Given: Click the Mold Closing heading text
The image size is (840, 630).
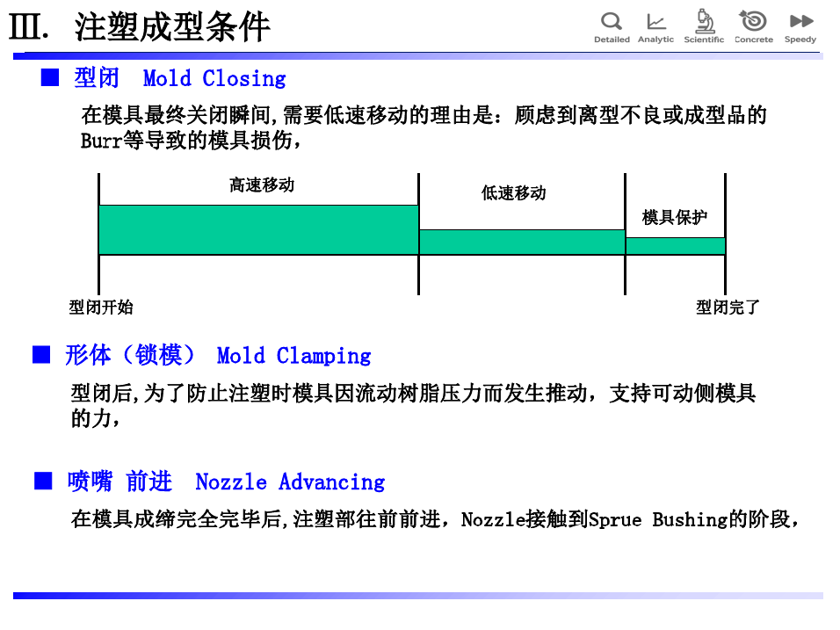Looking at the screenshot, I should point(214,78).
